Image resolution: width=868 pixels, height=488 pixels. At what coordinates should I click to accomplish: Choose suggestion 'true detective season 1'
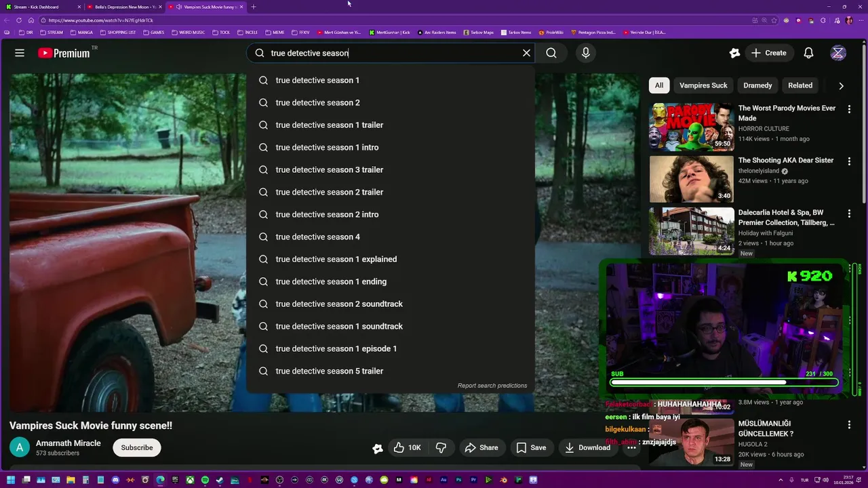pyautogui.click(x=391, y=80)
